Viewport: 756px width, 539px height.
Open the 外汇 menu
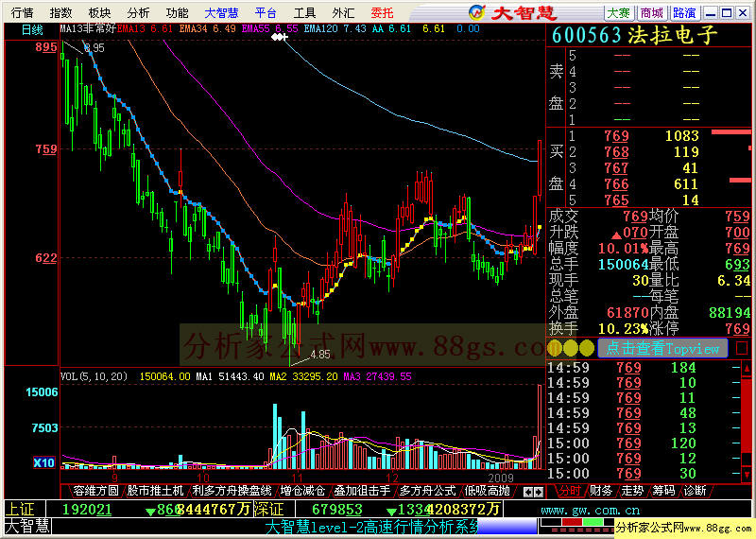(x=343, y=13)
